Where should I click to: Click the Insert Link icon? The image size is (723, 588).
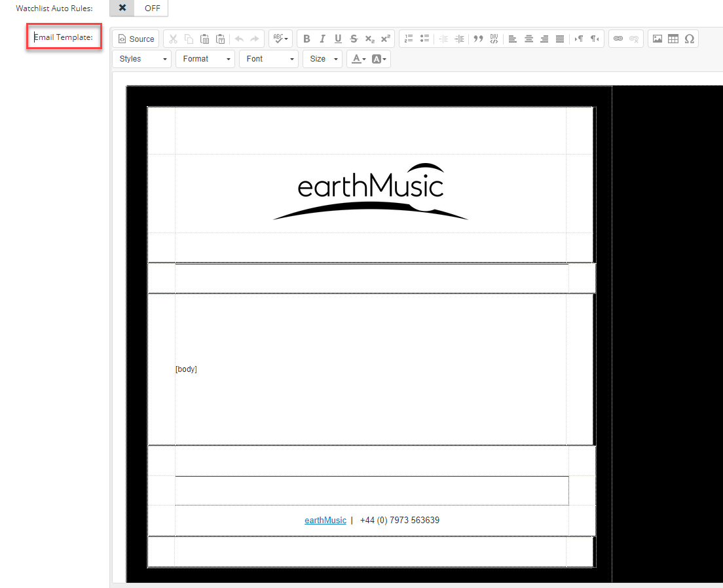[618, 39]
